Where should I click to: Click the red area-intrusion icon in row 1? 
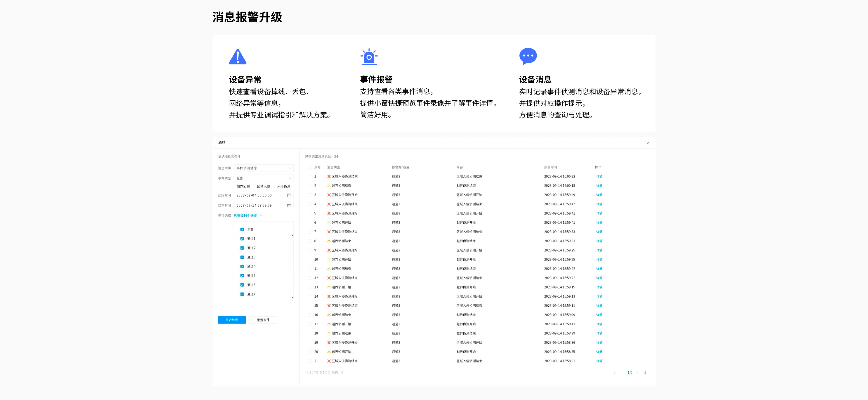(329, 177)
